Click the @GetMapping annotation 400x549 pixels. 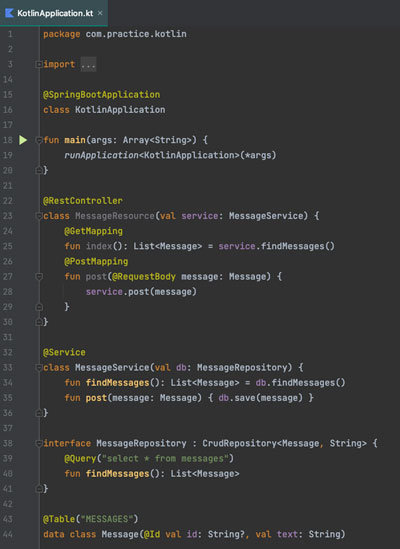(94, 231)
